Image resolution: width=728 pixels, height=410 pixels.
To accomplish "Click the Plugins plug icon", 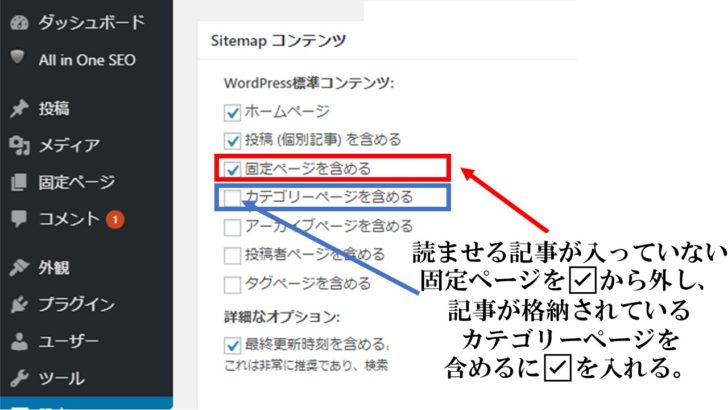I will tap(19, 305).
